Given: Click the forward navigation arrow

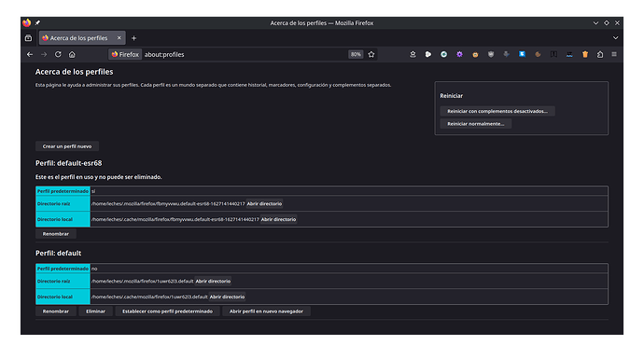Looking at the screenshot, I should click(44, 55).
